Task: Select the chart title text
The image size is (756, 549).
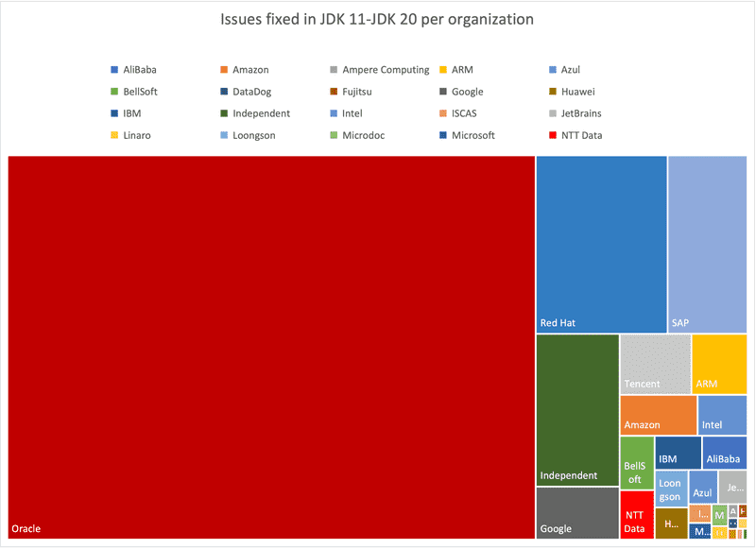Action: [x=377, y=19]
